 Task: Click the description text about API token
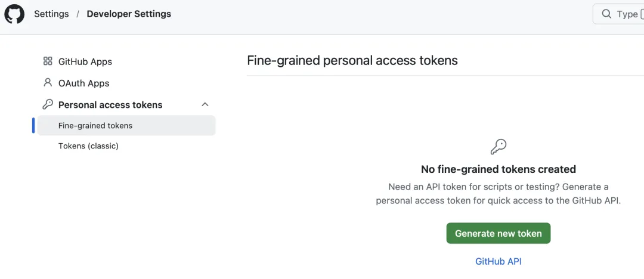coord(498,194)
